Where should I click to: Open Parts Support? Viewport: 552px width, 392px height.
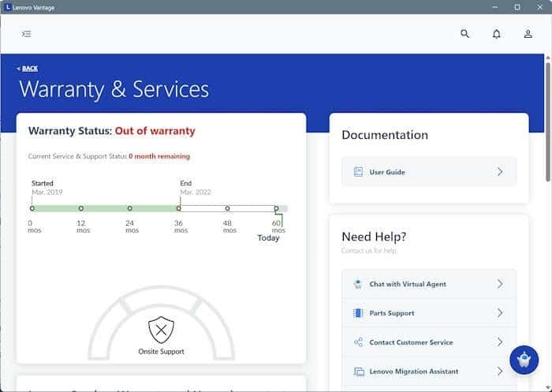point(429,313)
